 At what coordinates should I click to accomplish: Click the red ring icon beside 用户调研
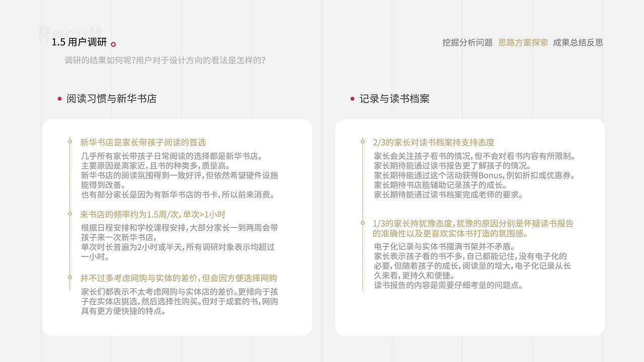click(x=113, y=44)
